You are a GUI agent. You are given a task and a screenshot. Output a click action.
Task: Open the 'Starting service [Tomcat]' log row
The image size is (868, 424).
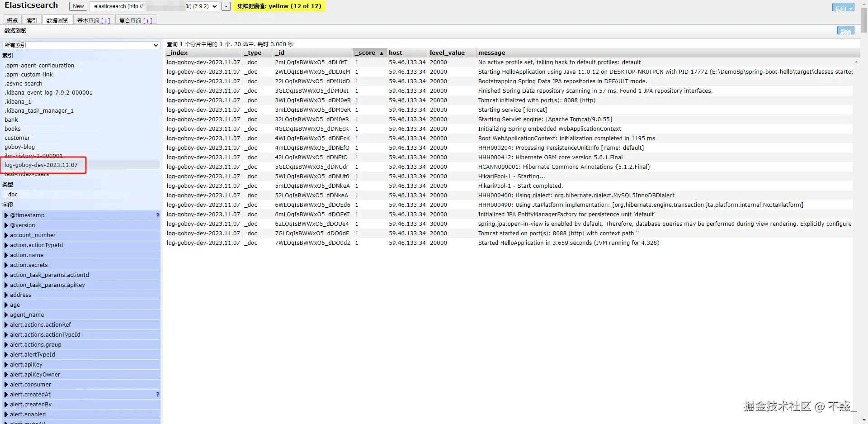pyautogui.click(x=509, y=110)
